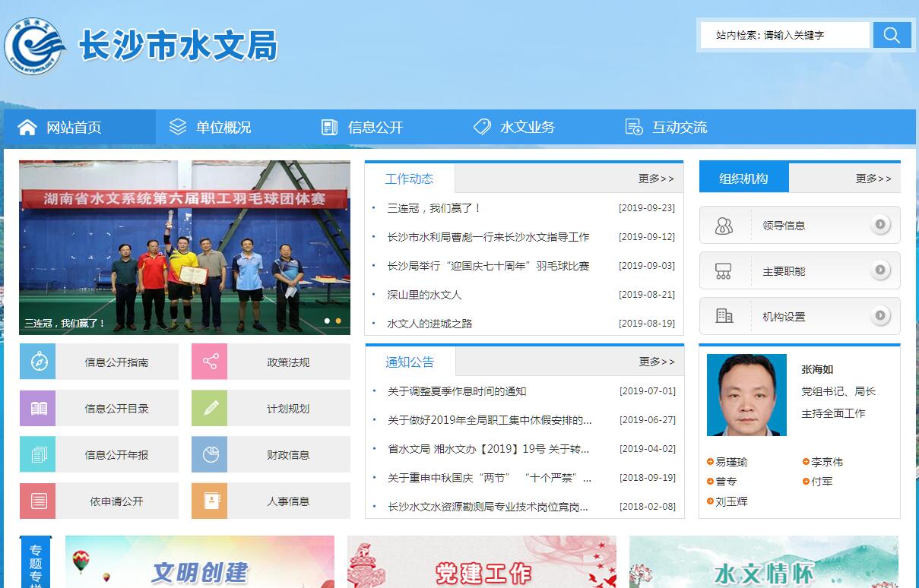Open the 党建工作 banner thumbnail
919x588 pixels.
[x=482, y=562]
